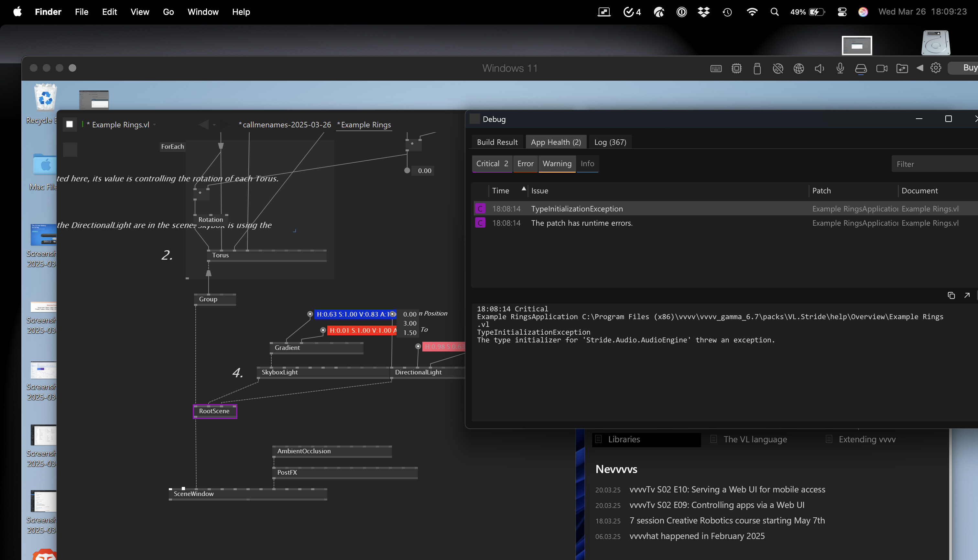This screenshot has height=560, width=978.
Task: Click the Filter input in Debug window
Action: coord(935,164)
